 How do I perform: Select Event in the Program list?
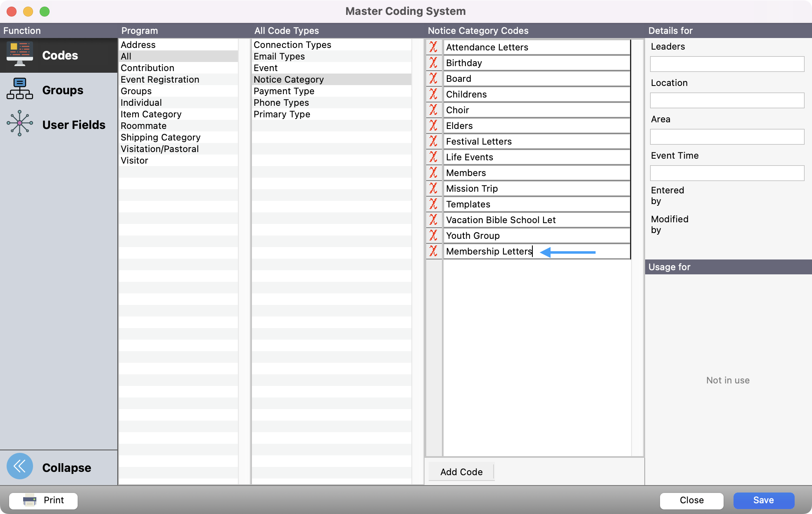pyautogui.click(x=266, y=68)
